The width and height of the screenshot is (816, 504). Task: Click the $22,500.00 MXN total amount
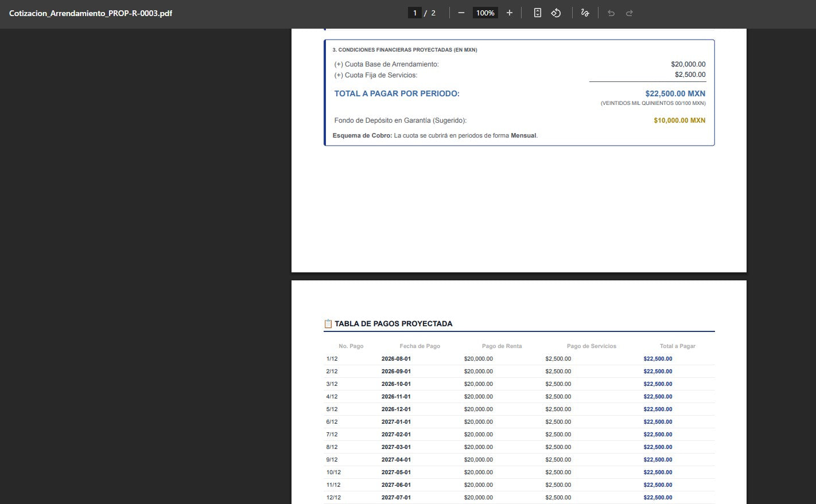coord(675,93)
